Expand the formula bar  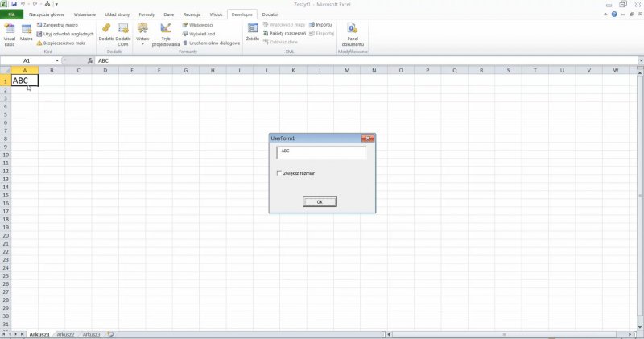638,60
